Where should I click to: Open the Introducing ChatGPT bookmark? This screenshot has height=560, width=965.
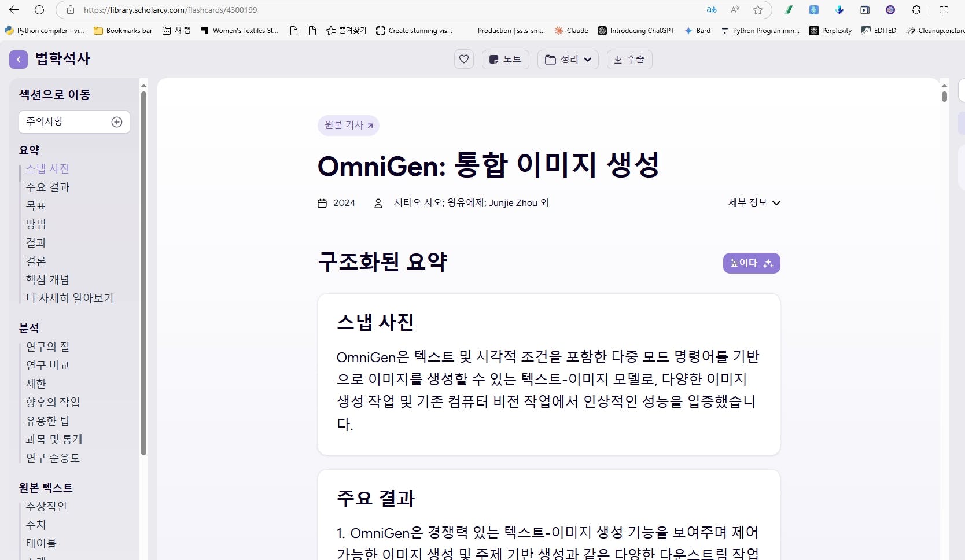[636, 31]
